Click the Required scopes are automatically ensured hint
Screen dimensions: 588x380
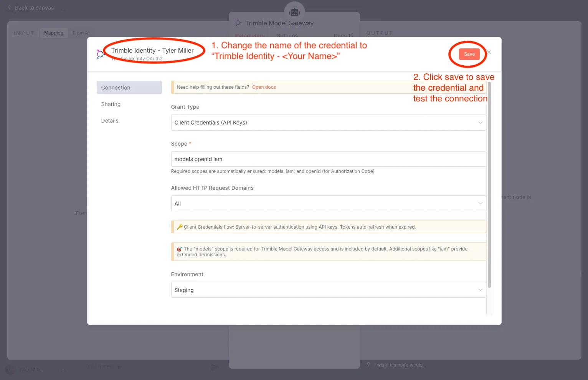pos(273,171)
